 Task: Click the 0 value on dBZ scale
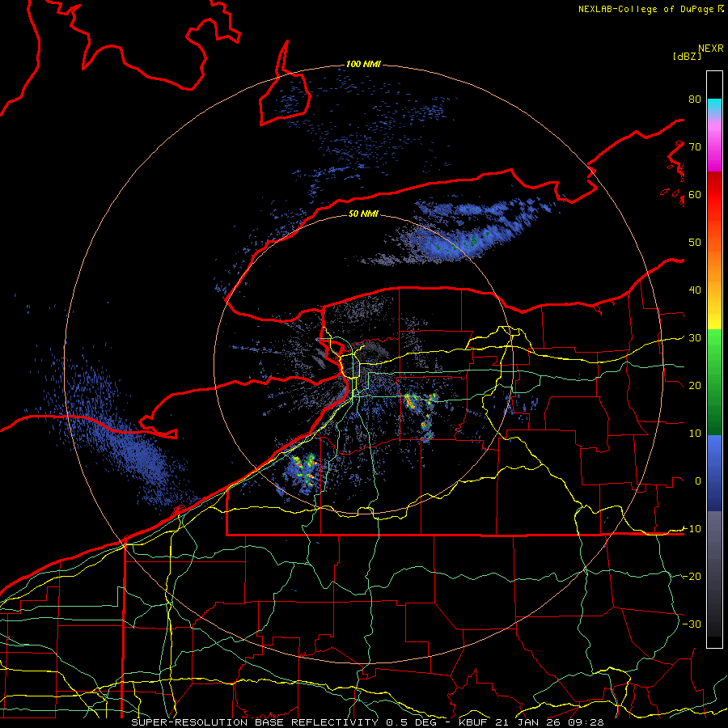698,481
